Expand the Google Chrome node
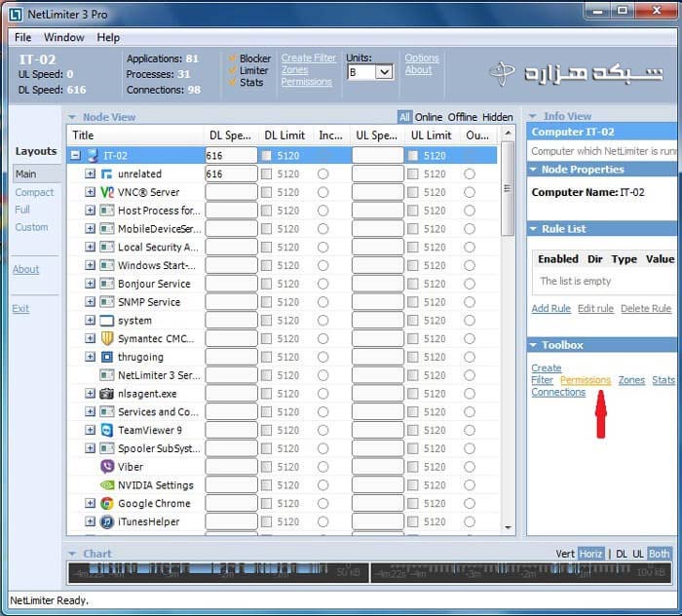682x616 pixels. (x=90, y=503)
